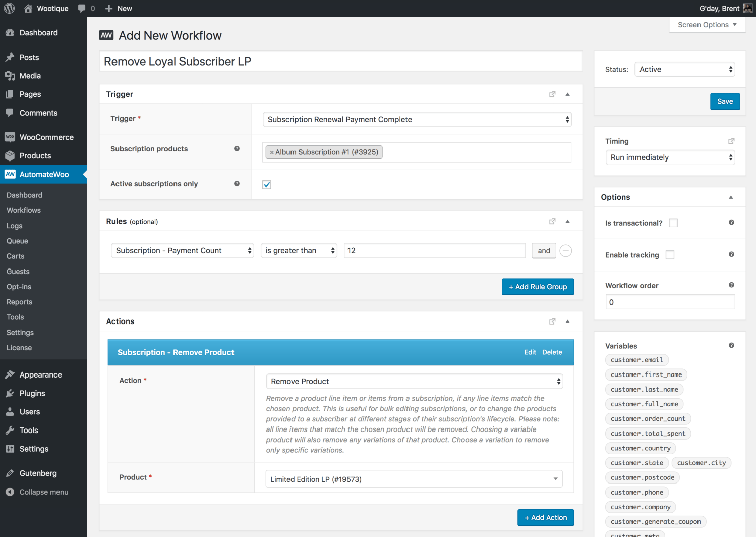Open the Screen Options tab

(x=707, y=25)
